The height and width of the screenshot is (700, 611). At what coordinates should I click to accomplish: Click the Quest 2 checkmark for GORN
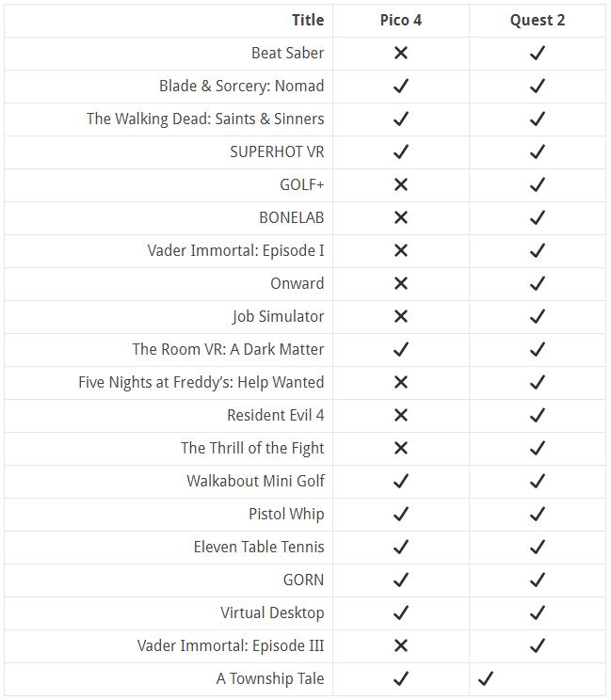[538, 581]
